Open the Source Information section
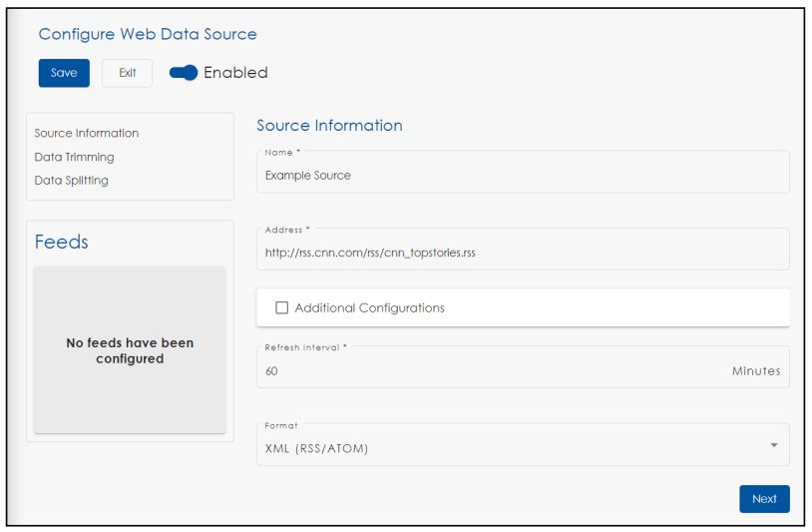The image size is (812, 532). pos(87,133)
